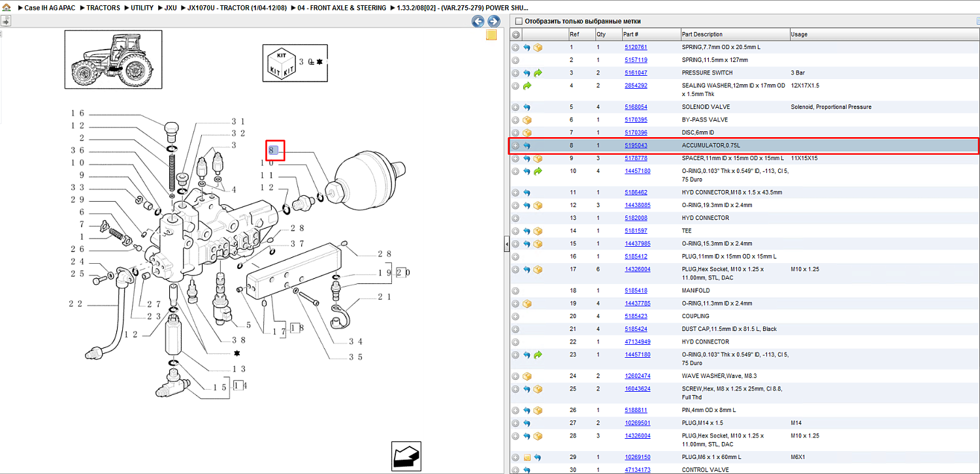
Task: Click the box icon for TEE part 5181597
Action: [x=538, y=231]
